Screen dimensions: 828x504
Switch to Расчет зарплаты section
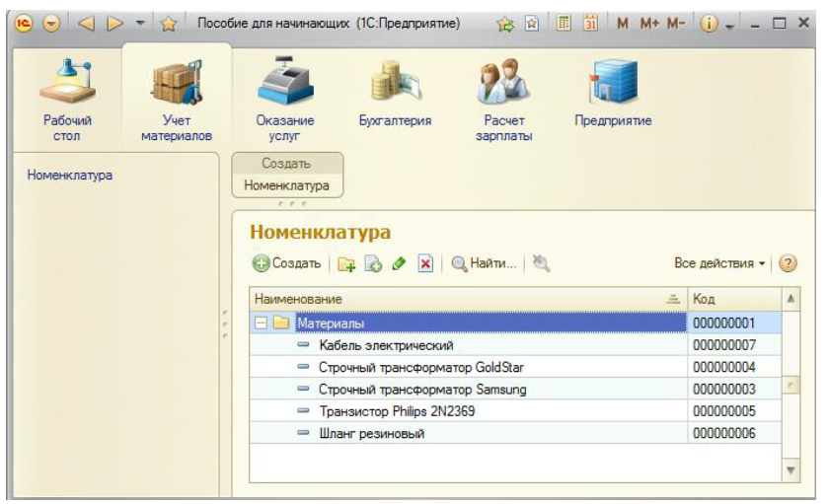click(x=503, y=101)
